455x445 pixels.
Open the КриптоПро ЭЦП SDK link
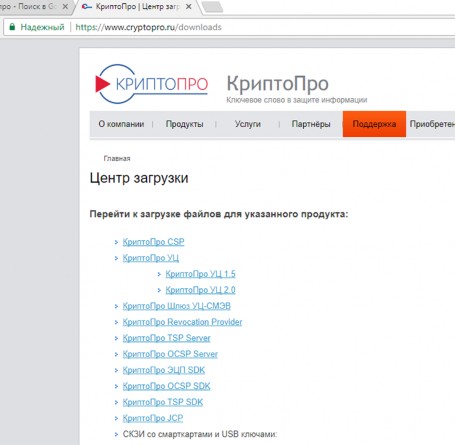(164, 370)
